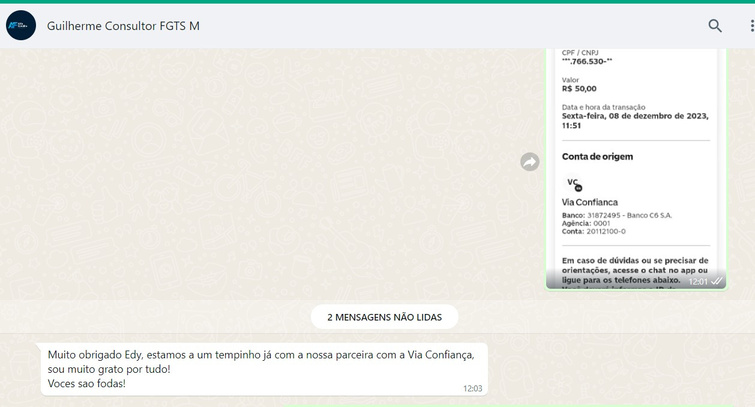Image resolution: width=755 pixels, height=407 pixels.
Task: Click the 12:03 timestamp on incoming message
Action: [x=472, y=388]
